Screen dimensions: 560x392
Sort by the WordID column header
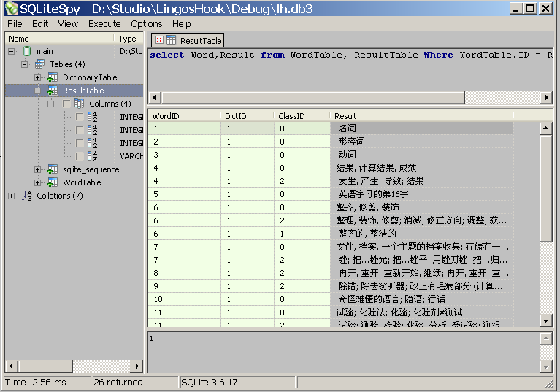click(184, 116)
